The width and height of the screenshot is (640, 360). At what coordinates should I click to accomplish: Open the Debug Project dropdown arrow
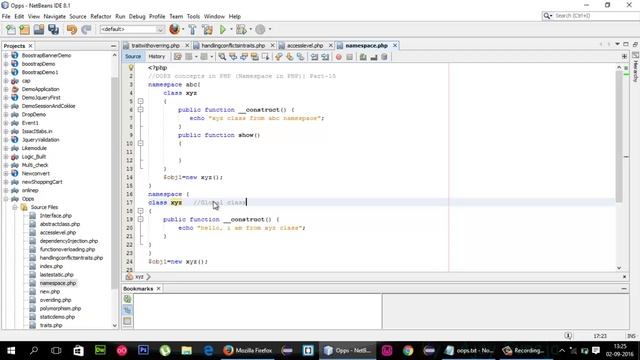[x=250, y=29]
